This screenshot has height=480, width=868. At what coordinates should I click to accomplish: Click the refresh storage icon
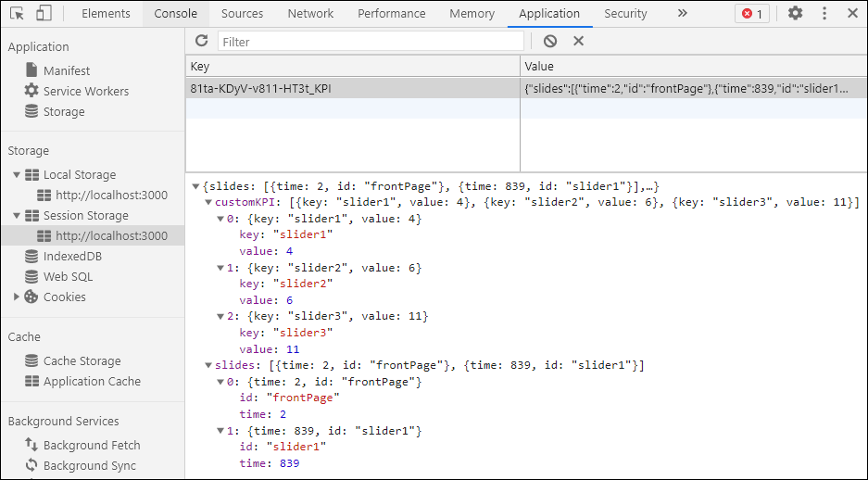201,41
